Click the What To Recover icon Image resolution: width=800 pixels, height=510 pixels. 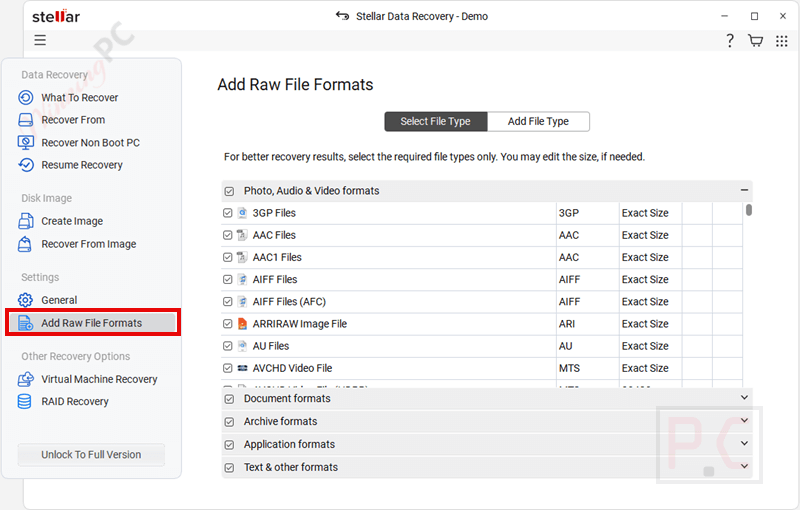click(26, 97)
